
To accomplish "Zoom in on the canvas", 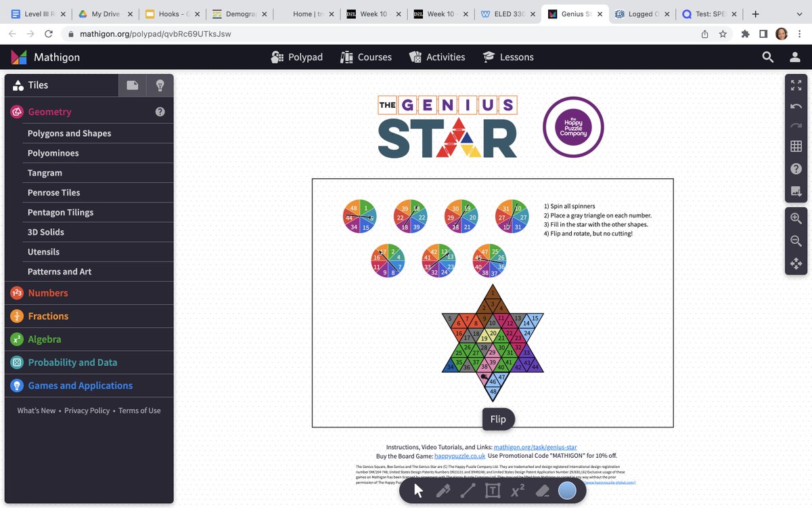I will click(796, 219).
